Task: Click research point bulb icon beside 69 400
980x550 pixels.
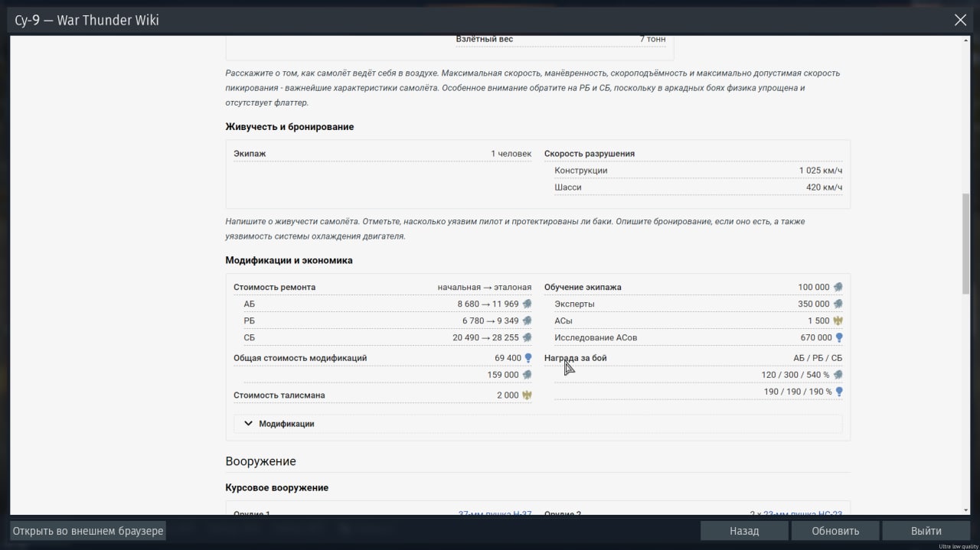Action: [528, 357]
